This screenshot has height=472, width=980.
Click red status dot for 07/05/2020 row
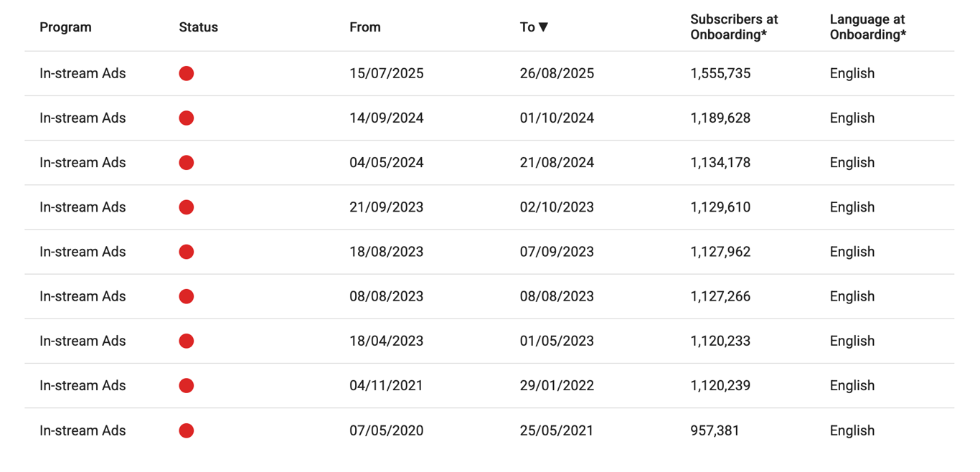pyautogui.click(x=187, y=430)
